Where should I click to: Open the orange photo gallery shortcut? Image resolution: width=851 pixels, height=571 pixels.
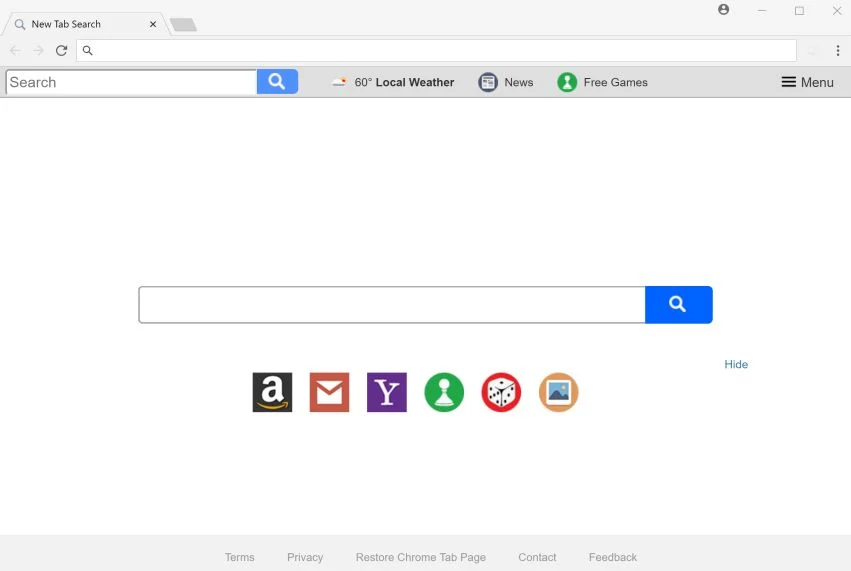(x=558, y=392)
